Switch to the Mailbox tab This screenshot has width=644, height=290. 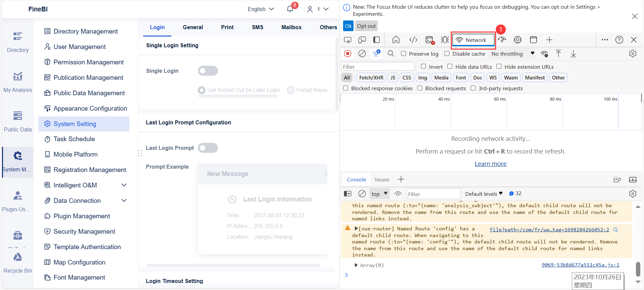coord(291,27)
